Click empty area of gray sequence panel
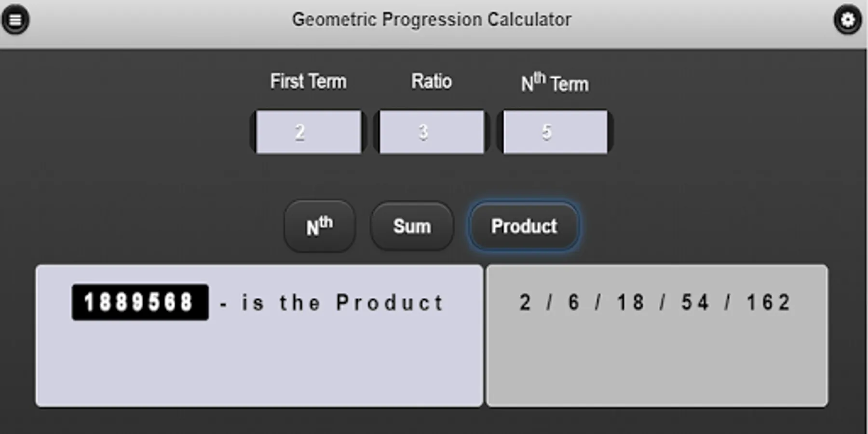This screenshot has width=868, height=434. coord(657,366)
